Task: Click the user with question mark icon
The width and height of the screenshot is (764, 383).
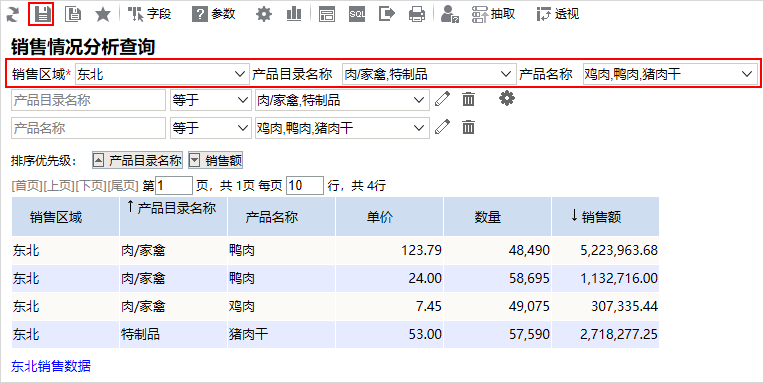Action: pos(450,14)
